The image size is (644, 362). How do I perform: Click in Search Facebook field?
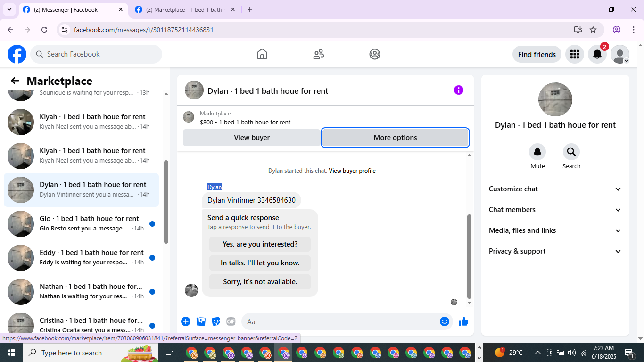pos(96,54)
